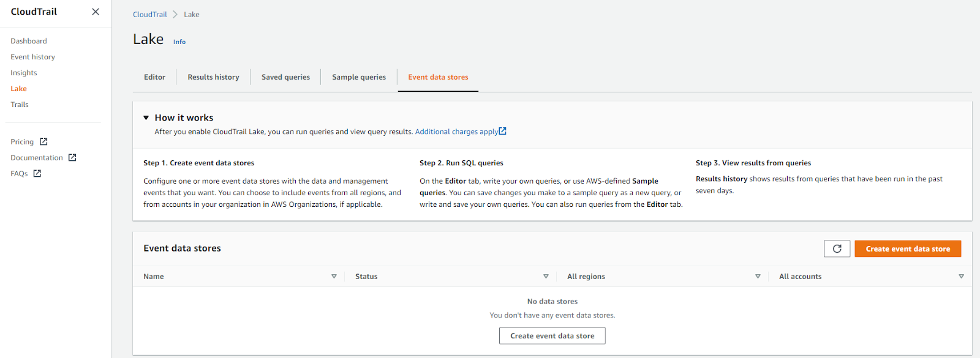Click the white Create event data store button
The width and height of the screenshot is (980, 358).
(552, 336)
